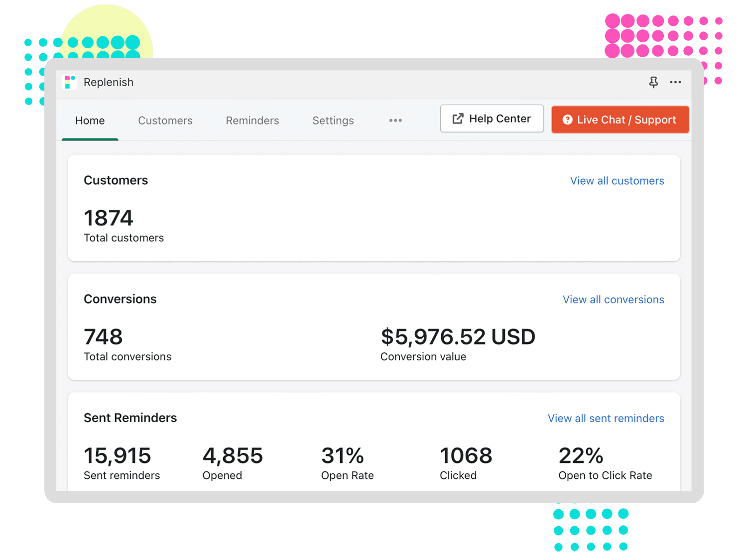Select the 4,855 Opened statistic
The height and width of the screenshot is (560, 747).
[233, 456]
